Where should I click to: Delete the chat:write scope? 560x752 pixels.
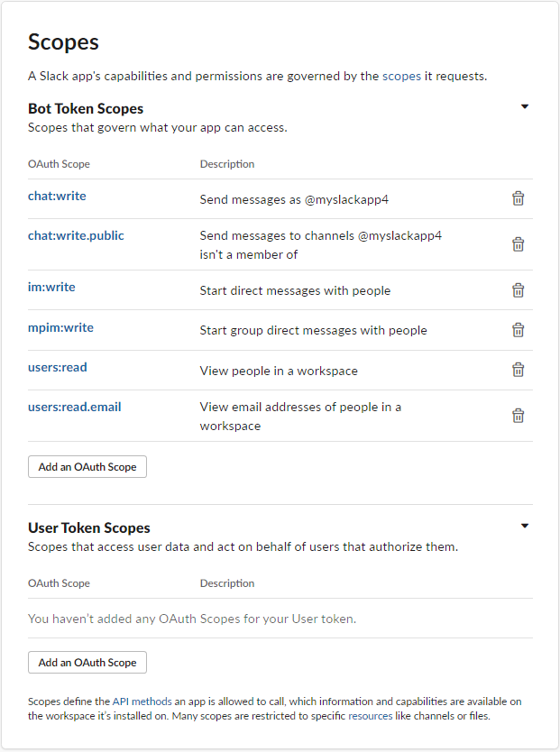519,198
